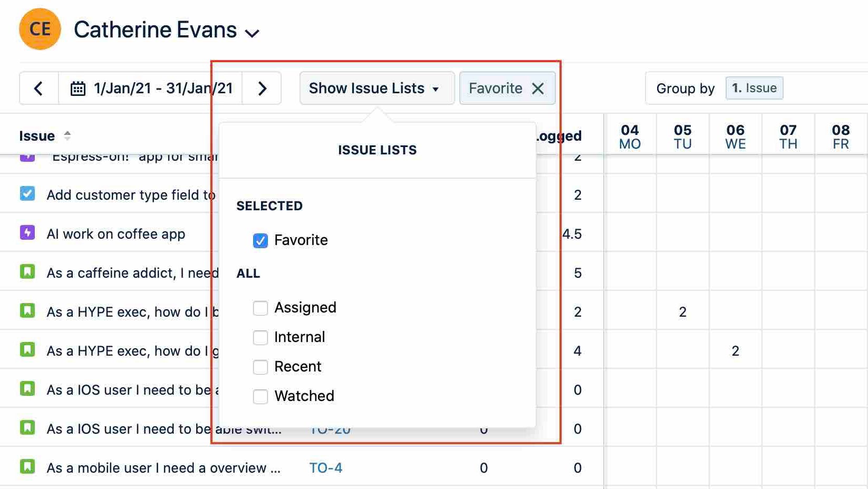The image size is (868, 489).
Task: Click the green story icon beside caffeine addict issue
Action: pyautogui.click(x=27, y=272)
